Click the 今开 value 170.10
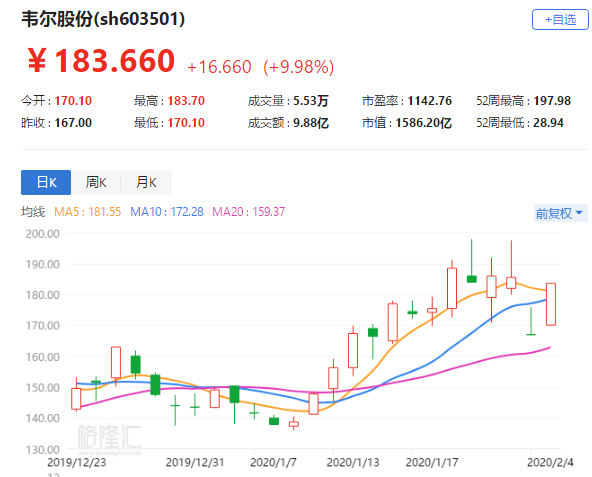Image resolution: width=592 pixels, height=477 pixels. [x=73, y=101]
